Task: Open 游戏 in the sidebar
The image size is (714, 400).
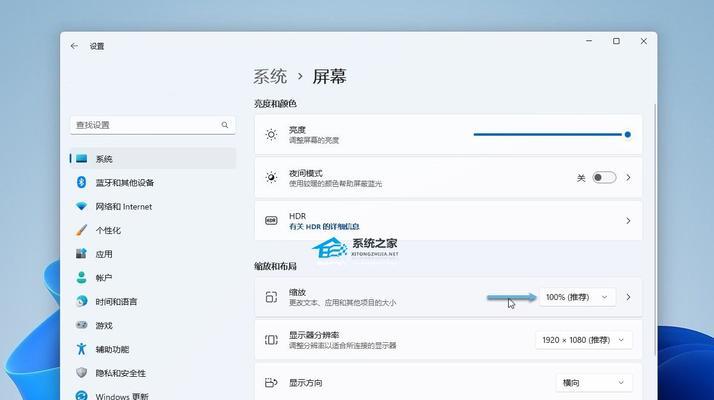Action: pyautogui.click(x=153, y=325)
